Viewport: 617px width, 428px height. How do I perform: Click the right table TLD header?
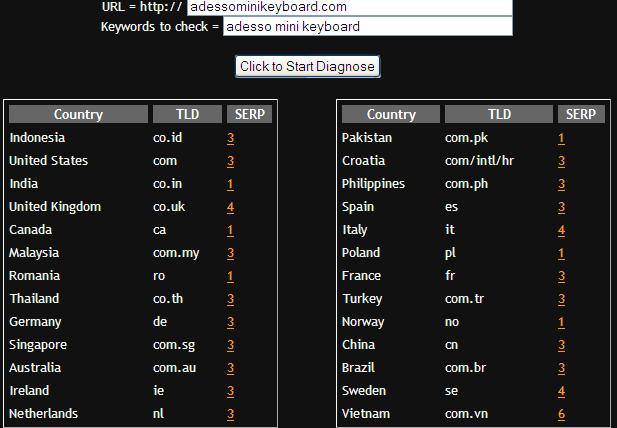point(499,114)
